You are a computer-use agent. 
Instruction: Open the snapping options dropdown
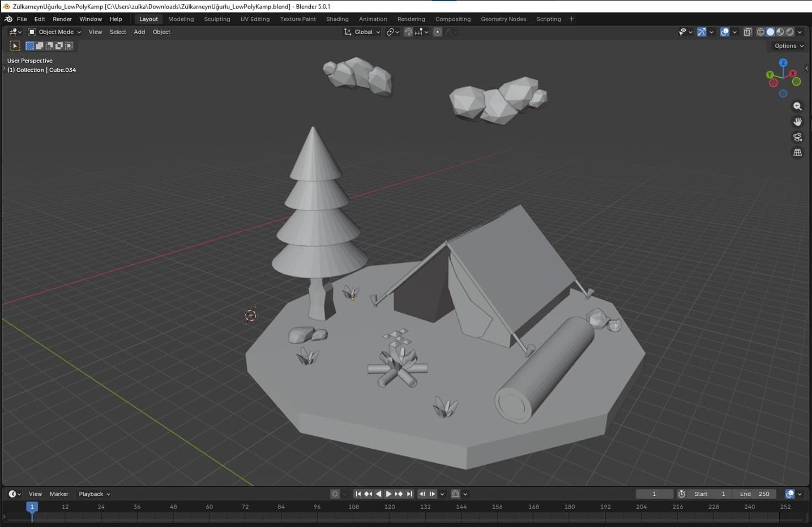coord(422,32)
